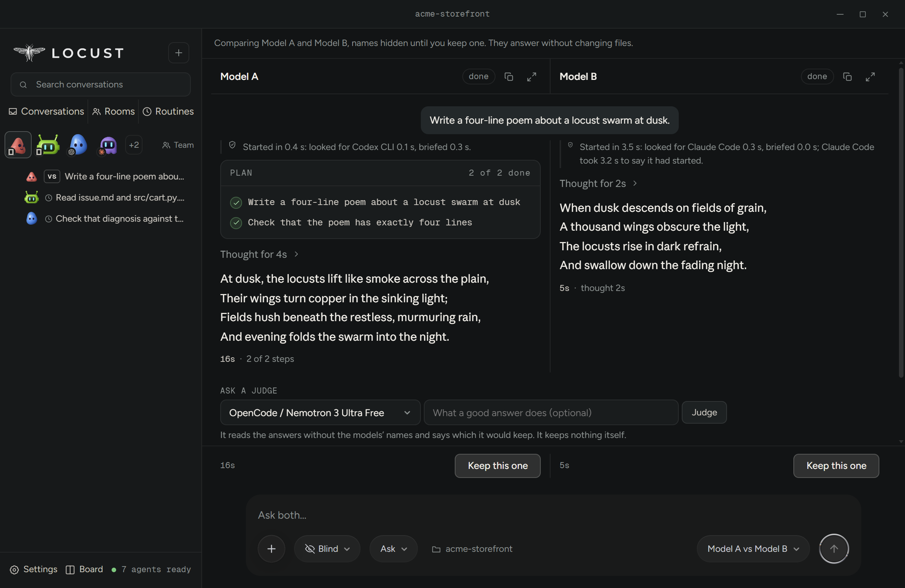Open the 'Write a four-line poem abou...' conversation
Viewport: 905px width, 588px height.
click(105, 176)
